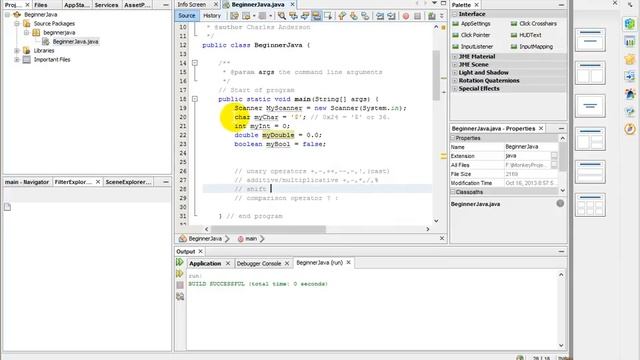This screenshot has width=640, height=360.
Task: Select InputListener palette item
Action: [473, 47]
